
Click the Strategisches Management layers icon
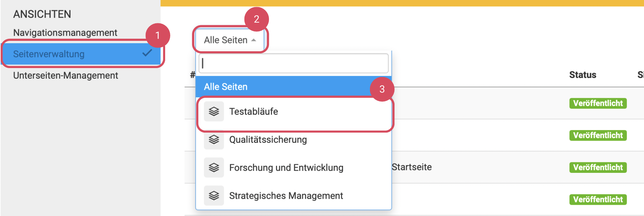click(x=214, y=196)
